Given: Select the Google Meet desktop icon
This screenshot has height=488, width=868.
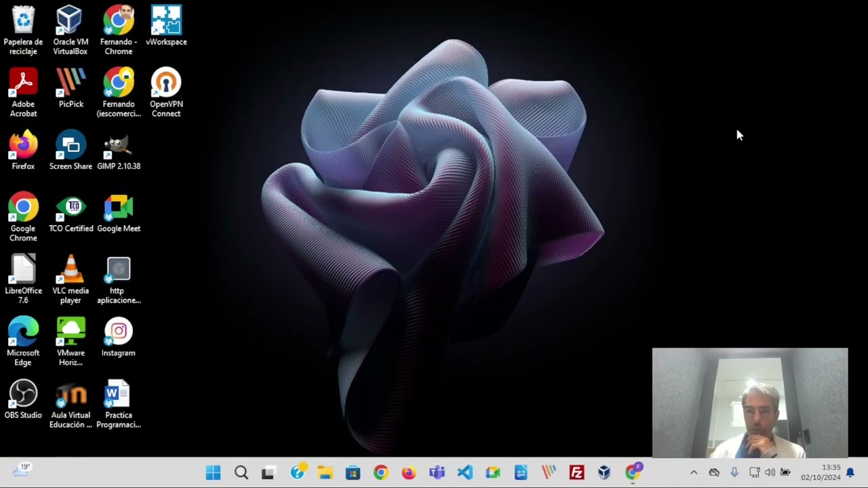Looking at the screenshot, I should tap(119, 213).
